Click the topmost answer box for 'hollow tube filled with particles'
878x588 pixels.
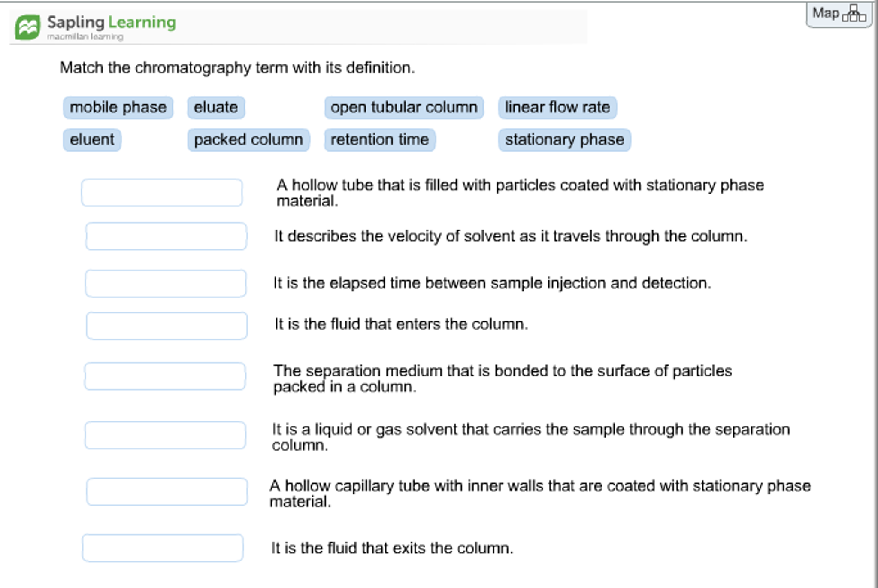click(162, 192)
